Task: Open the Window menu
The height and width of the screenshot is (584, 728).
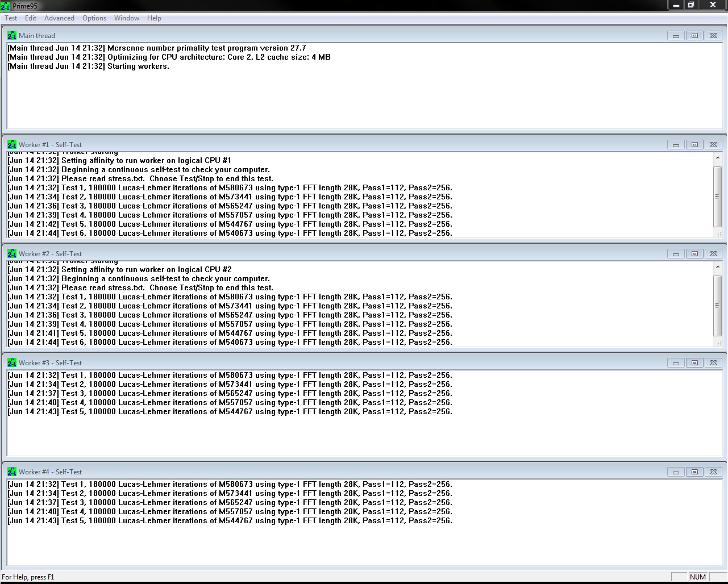Action: [127, 18]
